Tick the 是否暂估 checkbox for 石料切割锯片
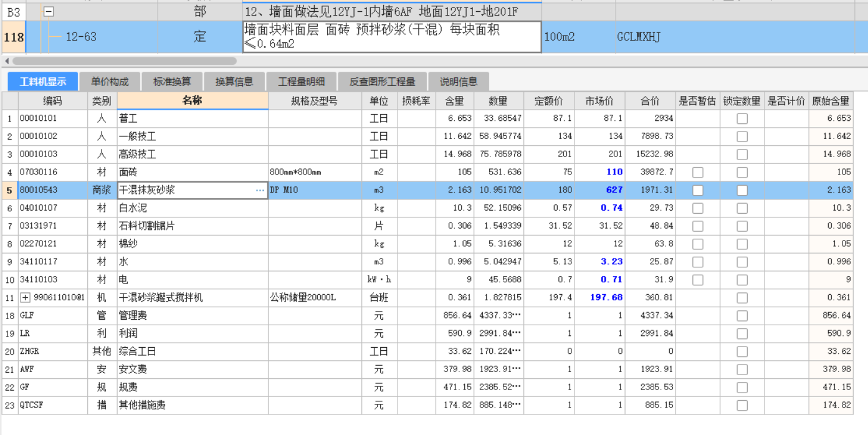 pos(698,226)
